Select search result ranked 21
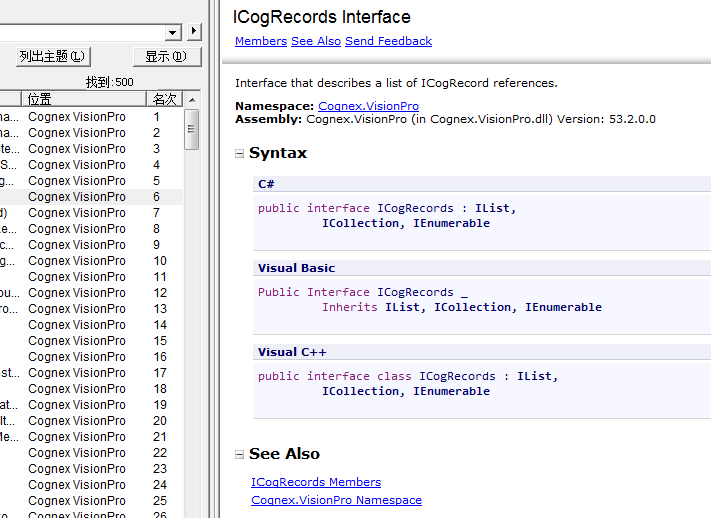Image resolution: width=711 pixels, height=518 pixels. coord(92,437)
